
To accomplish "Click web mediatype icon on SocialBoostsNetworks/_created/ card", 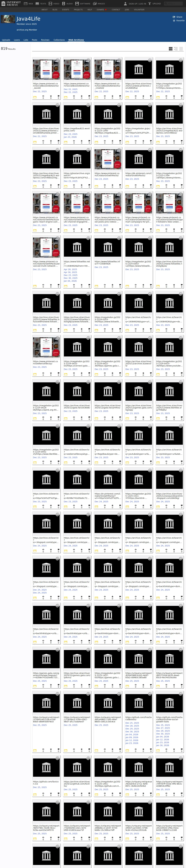I will click(x=96, y=97).
